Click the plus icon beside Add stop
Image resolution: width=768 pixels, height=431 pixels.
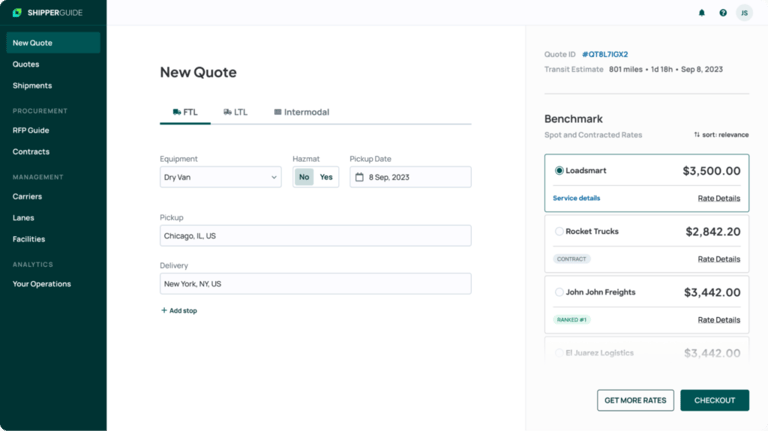tap(164, 310)
